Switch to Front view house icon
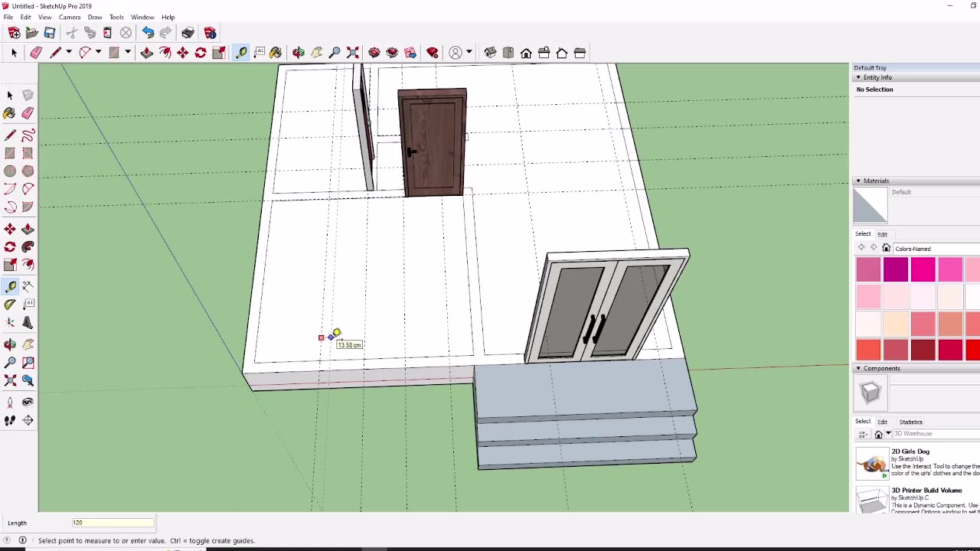This screenshot has width=980, height=551. tap(526, 53)
